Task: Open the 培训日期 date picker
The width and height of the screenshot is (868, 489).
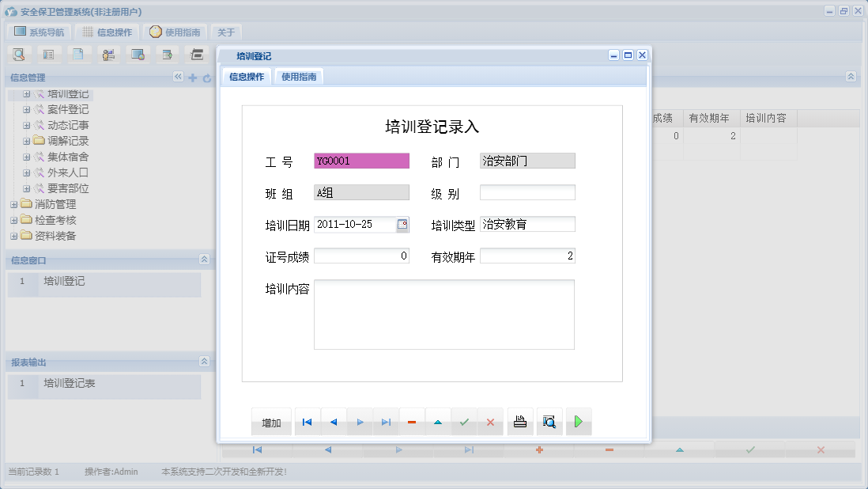Action: tap(404, 224)
